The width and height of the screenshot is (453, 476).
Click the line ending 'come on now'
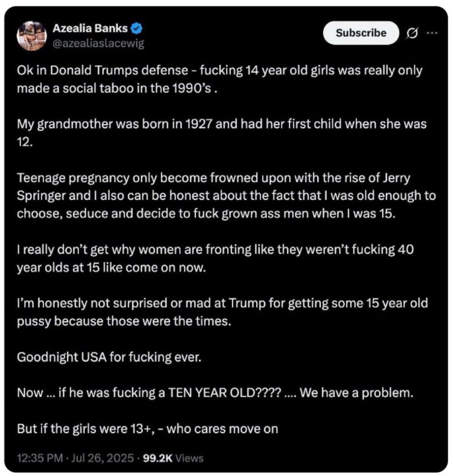tap(111, 268)
